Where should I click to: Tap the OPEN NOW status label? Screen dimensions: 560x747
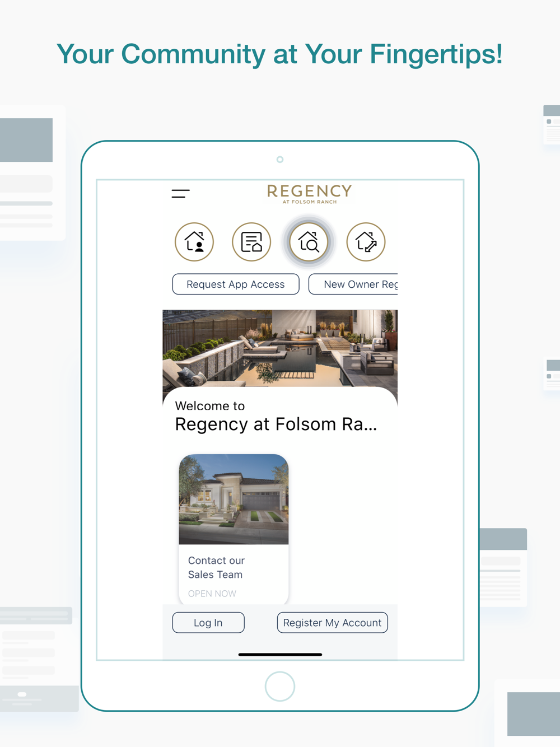(x=212, y=594)
